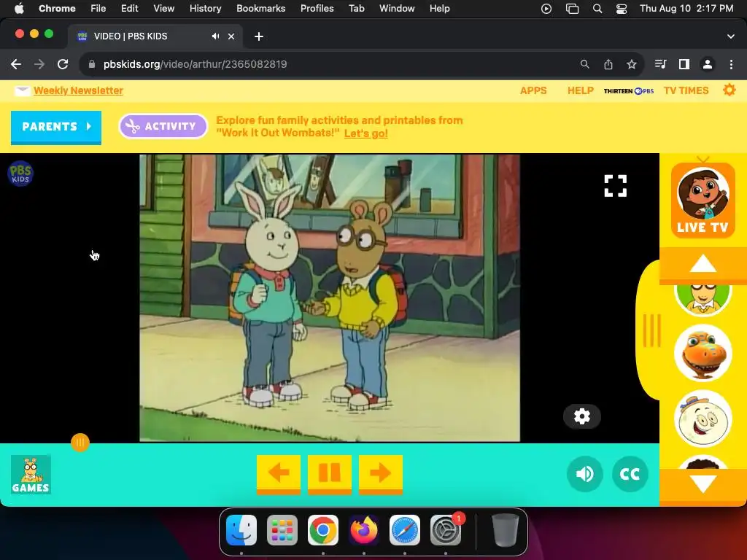Screen dimensions: 747x560
Task: Bookmark this page star
Action: [631, 64]
